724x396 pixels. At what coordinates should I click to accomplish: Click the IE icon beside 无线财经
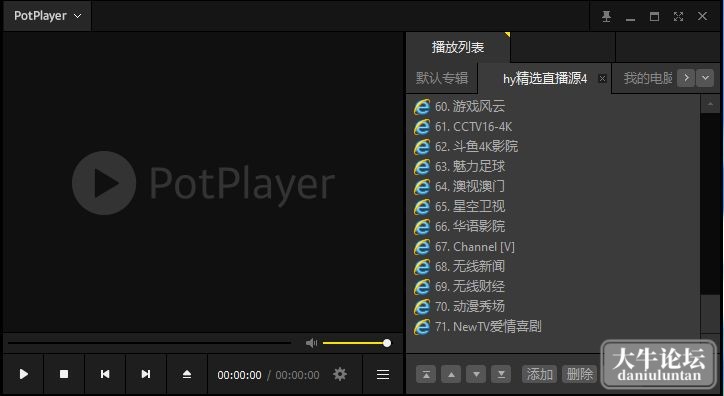point(422,287)
